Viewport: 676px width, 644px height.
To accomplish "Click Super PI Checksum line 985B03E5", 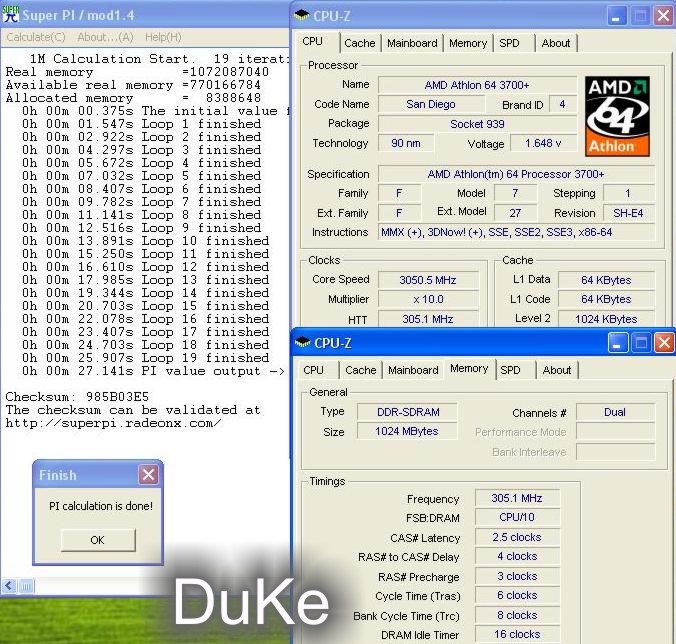I will point(77,397).
